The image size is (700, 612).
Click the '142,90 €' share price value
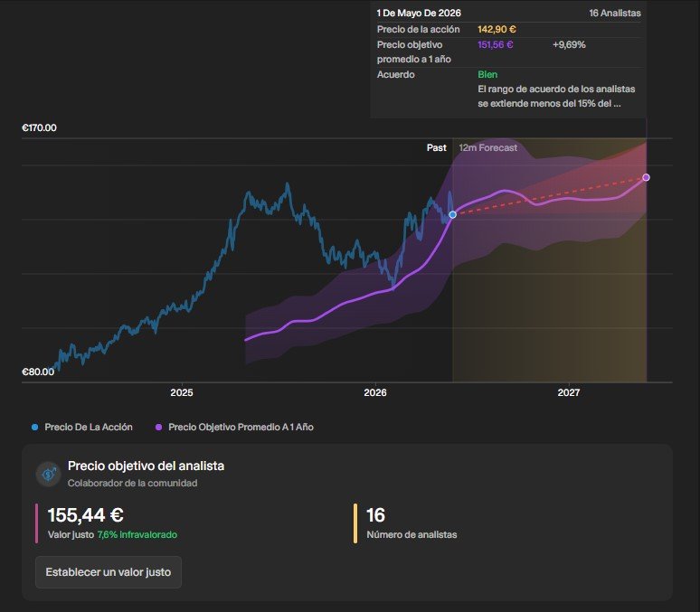point(497,30)
